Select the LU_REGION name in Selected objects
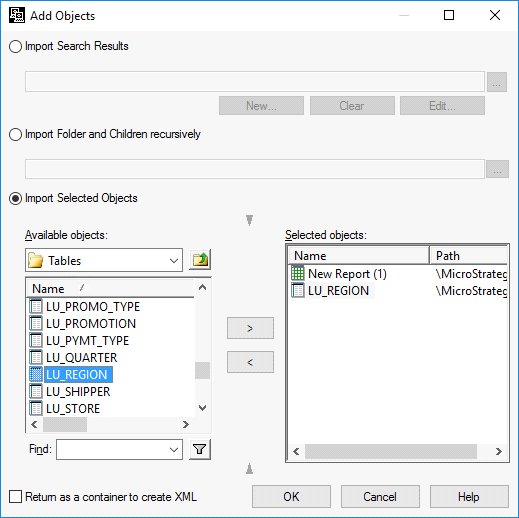Image resolution: width=519 pixels, height=518 pixels. pos(338,291)
